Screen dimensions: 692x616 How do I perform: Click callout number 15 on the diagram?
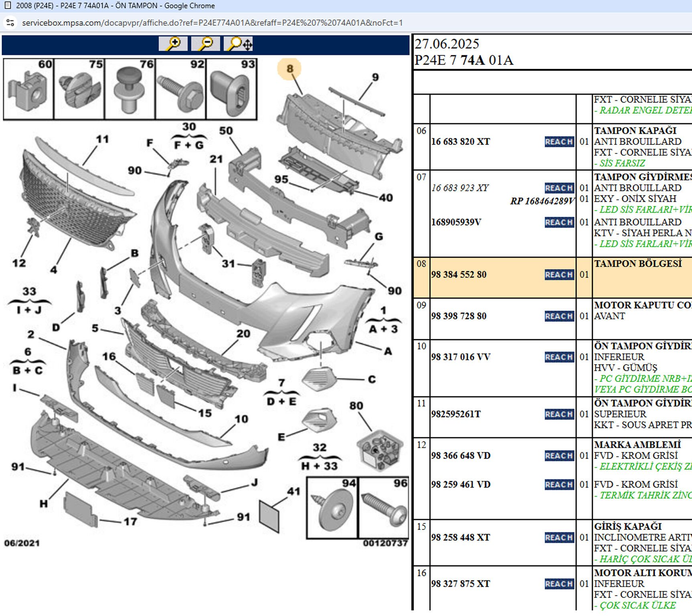click(205, 413)
